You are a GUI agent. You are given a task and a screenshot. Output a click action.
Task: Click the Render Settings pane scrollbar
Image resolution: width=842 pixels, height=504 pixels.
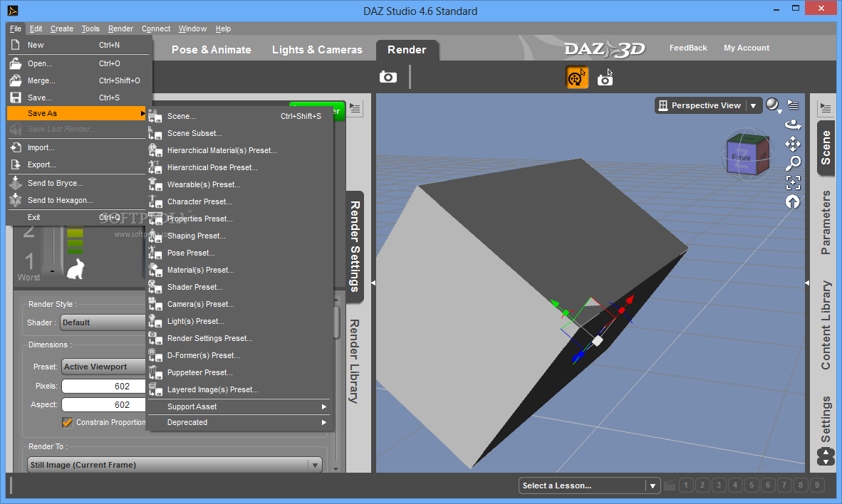[336, 322]
